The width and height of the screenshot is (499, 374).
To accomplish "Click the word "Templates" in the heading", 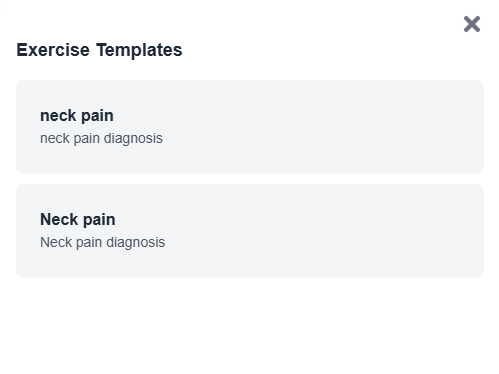I will click(139, 51).
